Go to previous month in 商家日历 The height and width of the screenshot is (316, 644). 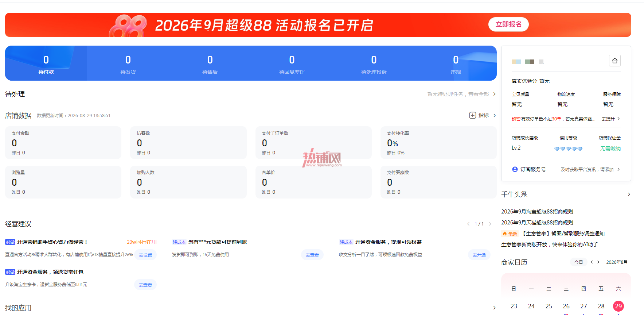click(x=592, y=262)
